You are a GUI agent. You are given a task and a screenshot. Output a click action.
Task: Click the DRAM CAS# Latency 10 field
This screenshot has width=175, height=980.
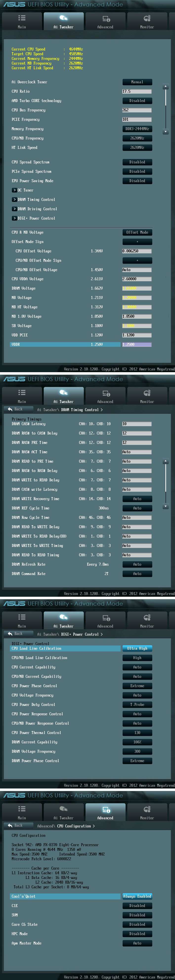pyautogui.click(x=137, y=424)
